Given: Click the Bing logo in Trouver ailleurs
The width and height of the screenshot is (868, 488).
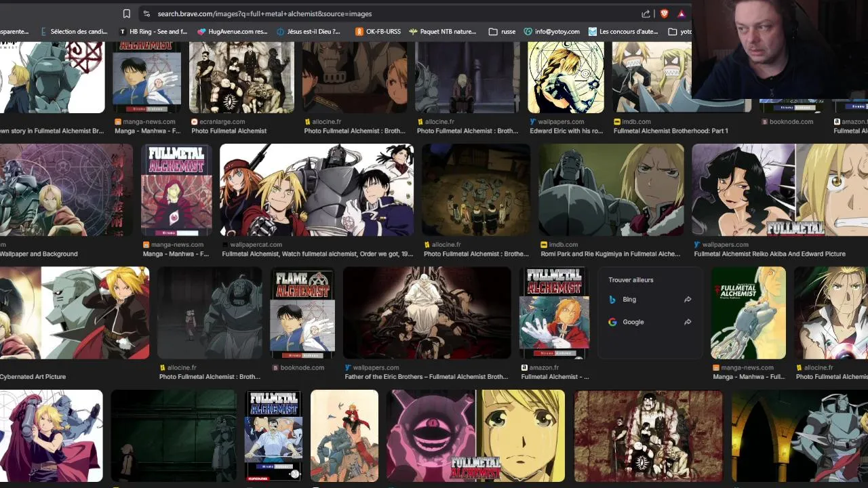Looking at the screenshot, I should pos(612,300).
